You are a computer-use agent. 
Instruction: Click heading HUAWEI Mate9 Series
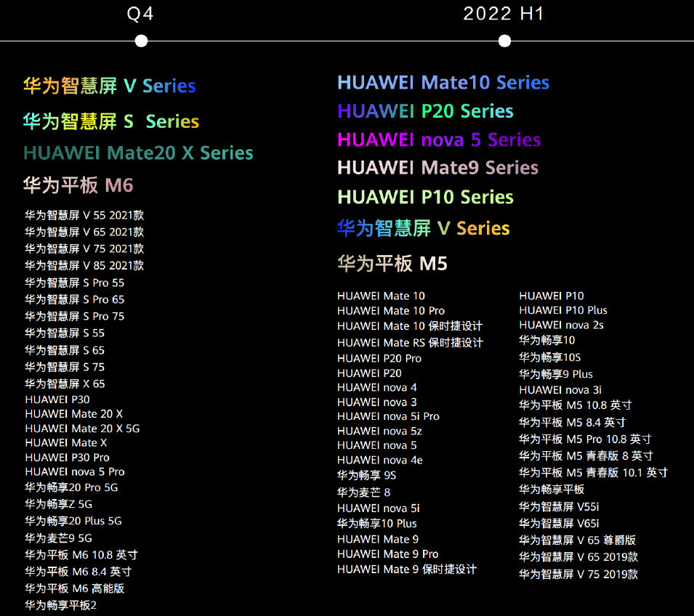437,168
